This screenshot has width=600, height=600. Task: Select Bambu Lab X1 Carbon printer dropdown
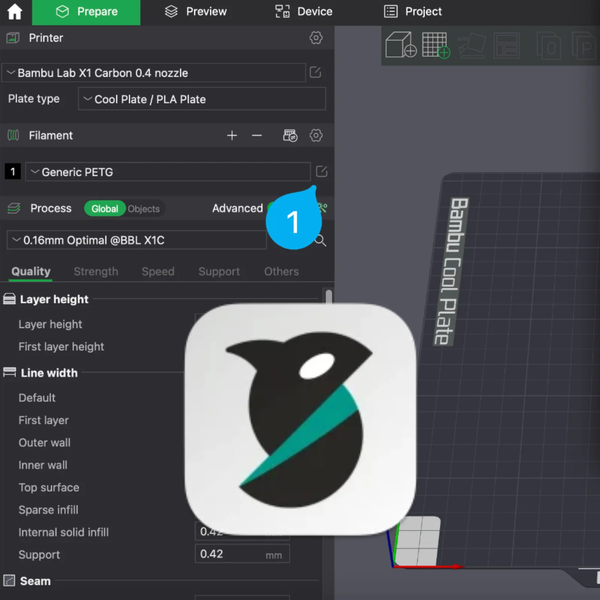coord(154,73)
